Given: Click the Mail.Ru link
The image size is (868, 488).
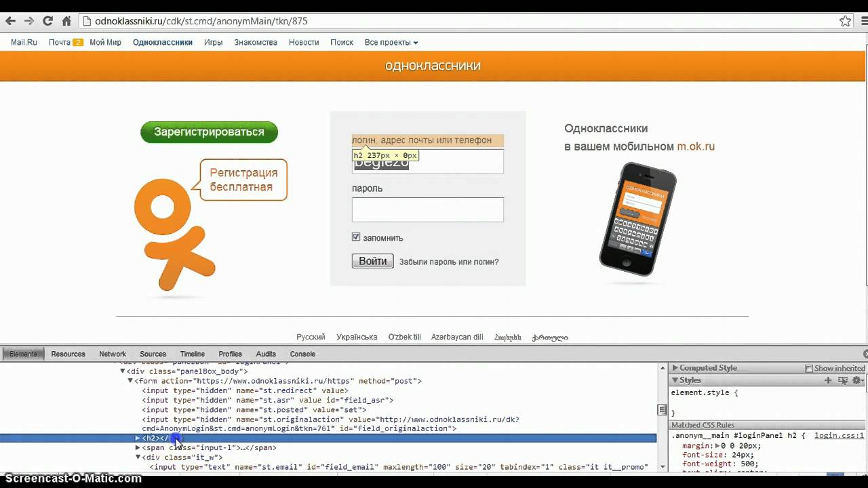Looking at the screenshot, I should click(24, 42).
